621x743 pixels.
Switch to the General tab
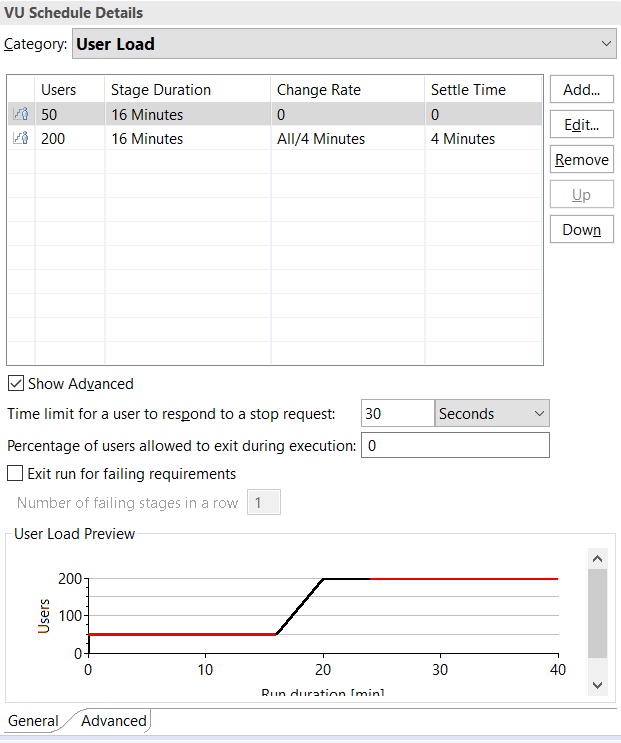[33, 721]
